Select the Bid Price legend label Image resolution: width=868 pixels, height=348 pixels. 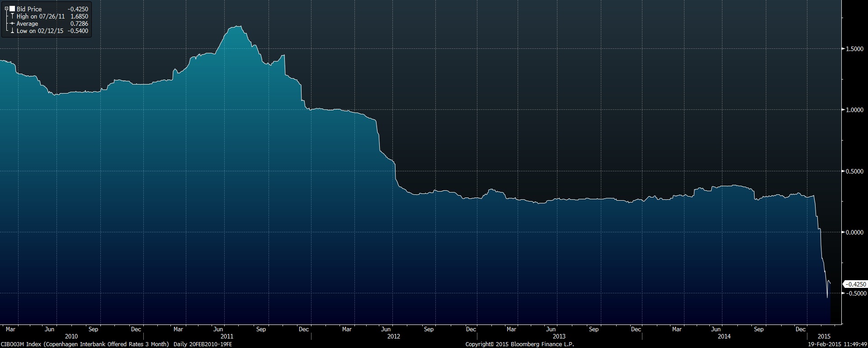pos(29,9)
